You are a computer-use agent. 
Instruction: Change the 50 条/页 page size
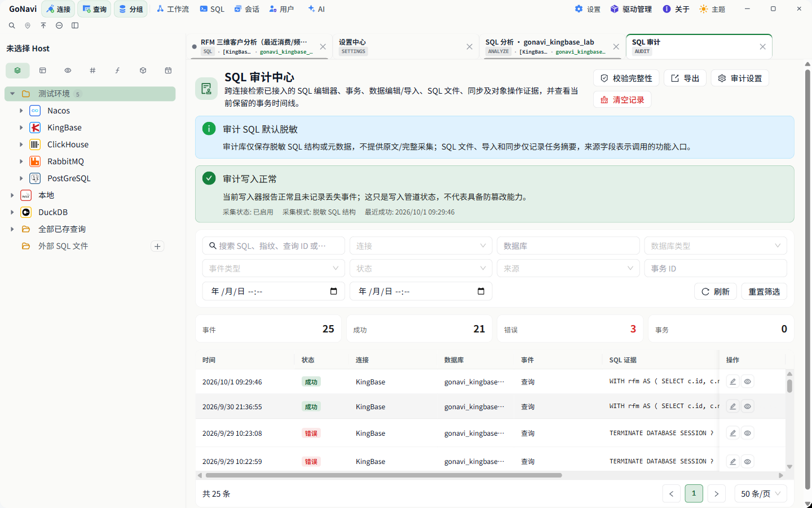(761, 493)
